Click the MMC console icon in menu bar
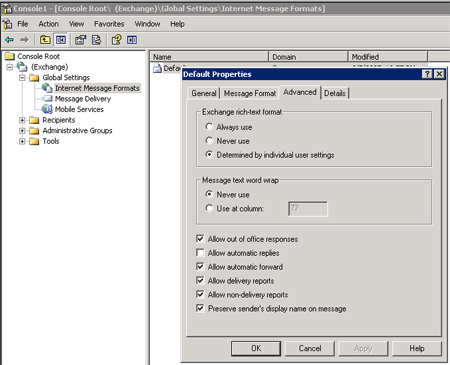Screen dimensions: 450x365 [x=7, y=24]
